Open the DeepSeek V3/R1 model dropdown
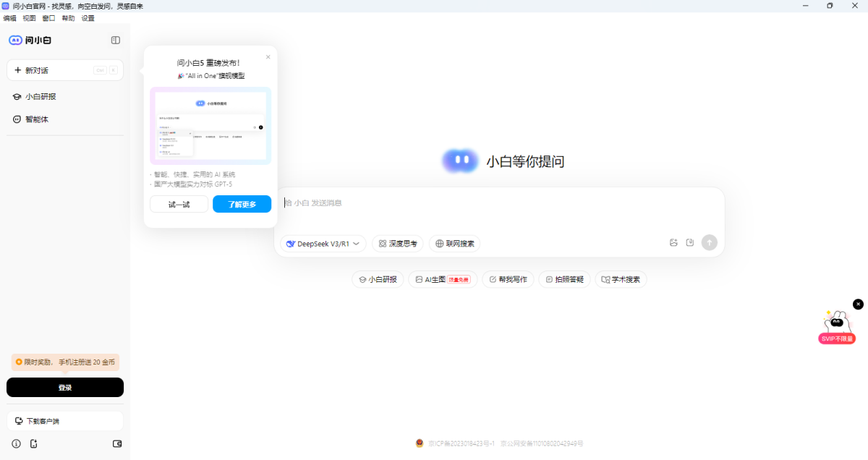 (x=322, y=243)
